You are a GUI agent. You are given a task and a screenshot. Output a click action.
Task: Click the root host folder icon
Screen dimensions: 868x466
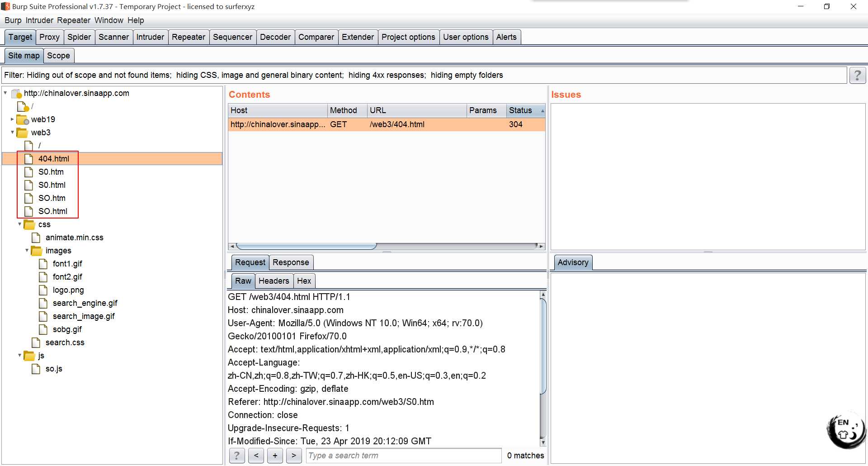coord(17,93)
